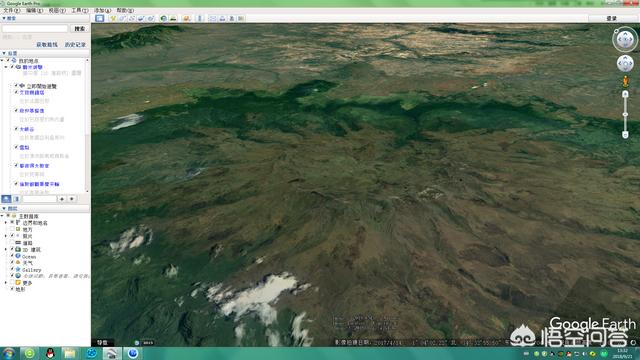Open the 历史记录 history link
This screenshot has width=640, height=360.
[x=75, y=44]
